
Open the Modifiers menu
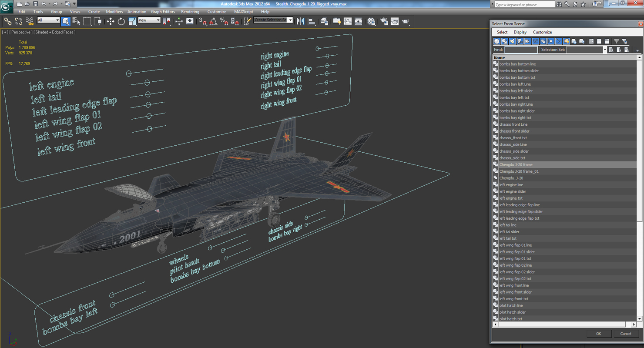pos(114,12)
